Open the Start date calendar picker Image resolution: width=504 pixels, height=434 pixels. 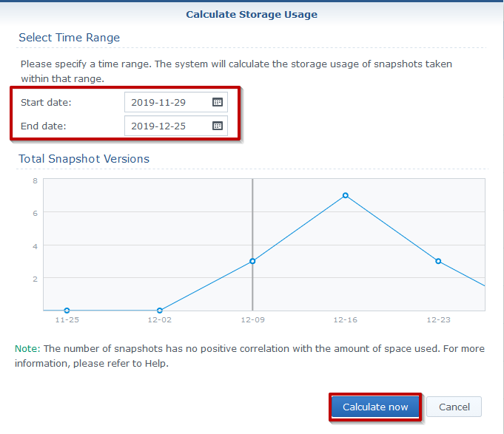tap(218, 102)
